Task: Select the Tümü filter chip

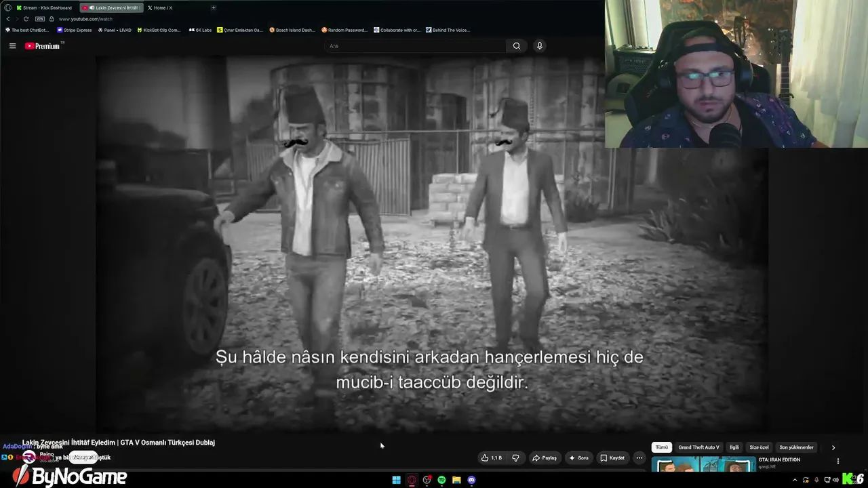Action: click(x=662, y=447)
